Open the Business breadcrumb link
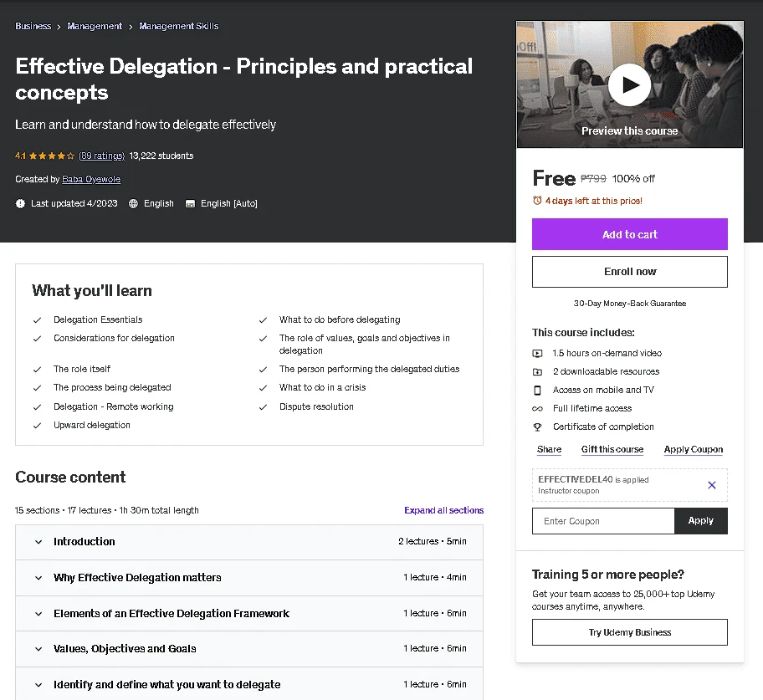 (x=33, y=26)
